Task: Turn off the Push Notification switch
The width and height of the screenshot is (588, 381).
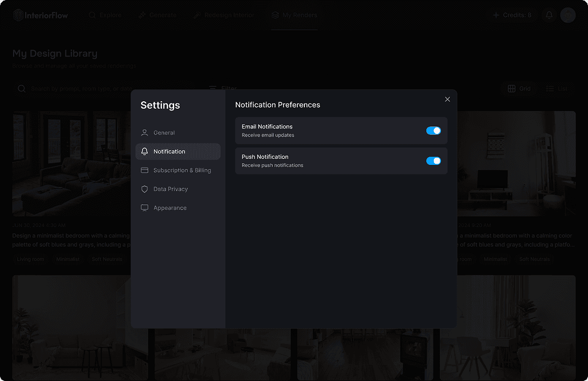Action: pyautogui.click(x=433, y=161)
